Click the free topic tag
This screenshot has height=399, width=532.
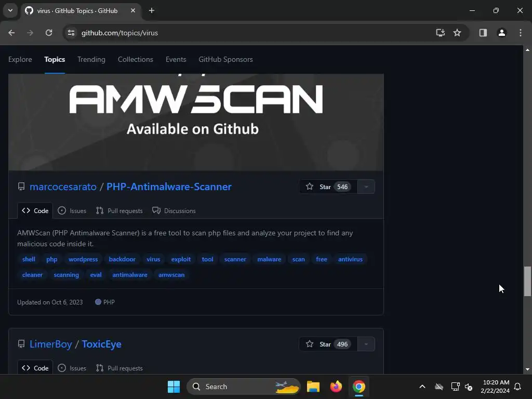pos(322,259)
